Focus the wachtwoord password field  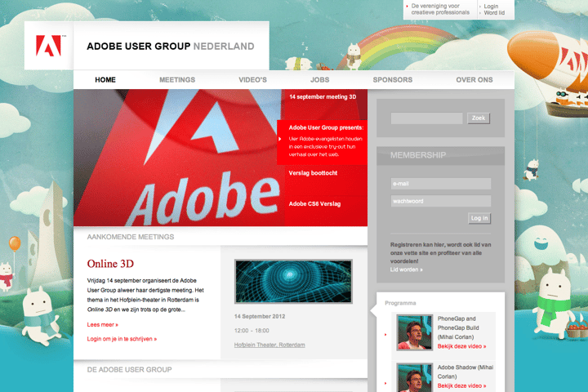click(441, 201)
